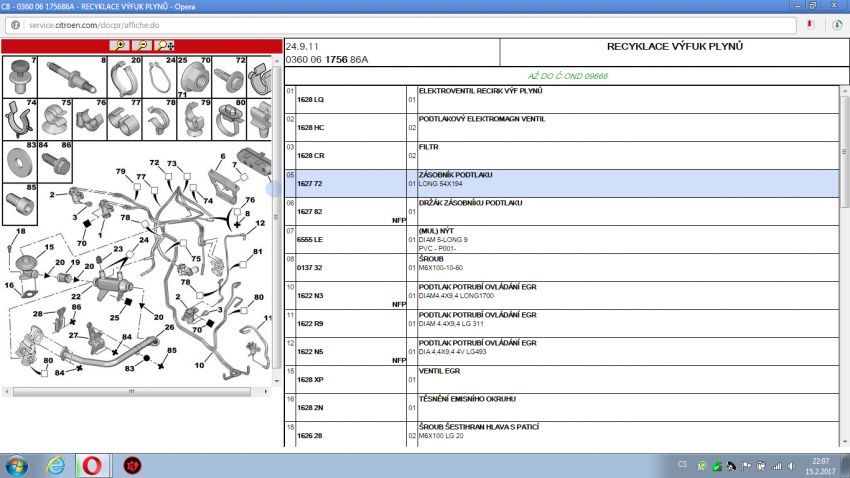Select TĚSNĚNÍ EMISNÍHO OKRUHU row
850x478 pixels.
562,408
